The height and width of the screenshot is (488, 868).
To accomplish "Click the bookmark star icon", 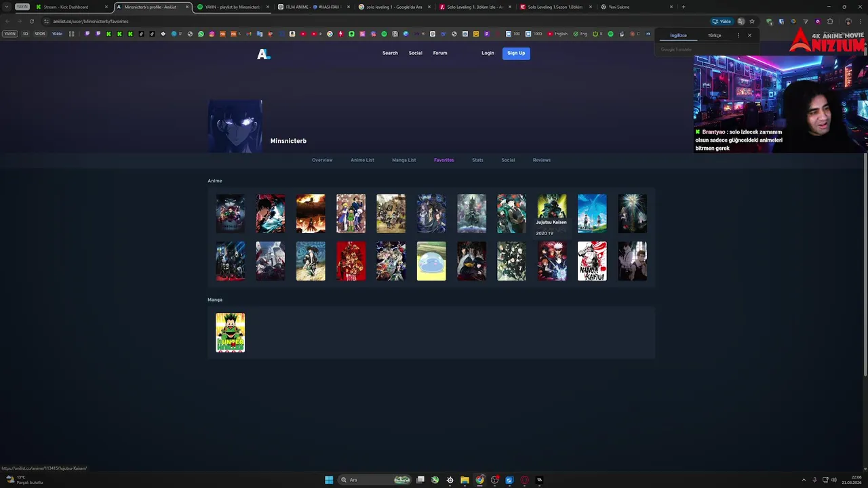I will click(x=751, y=21).
